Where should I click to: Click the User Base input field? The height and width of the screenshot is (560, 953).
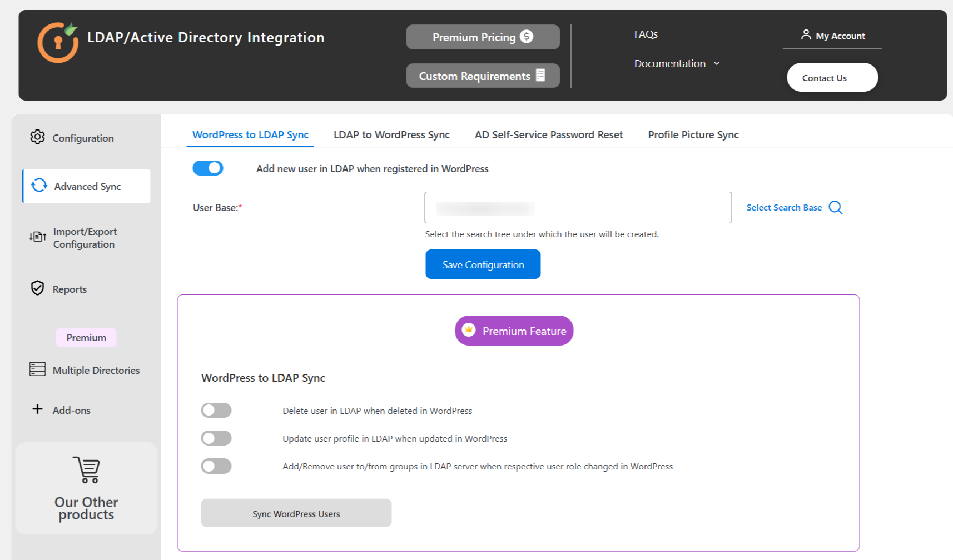578,208
